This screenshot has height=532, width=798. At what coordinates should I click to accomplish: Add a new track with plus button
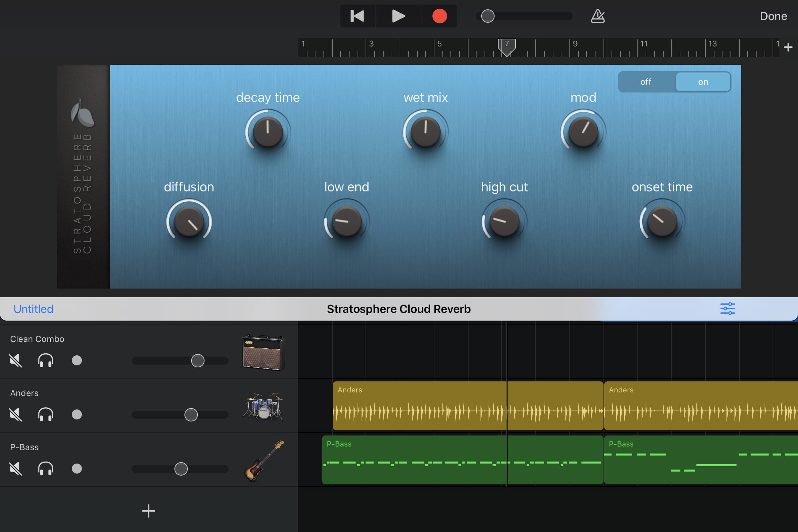pyautogui.click(x=148, y=511)
